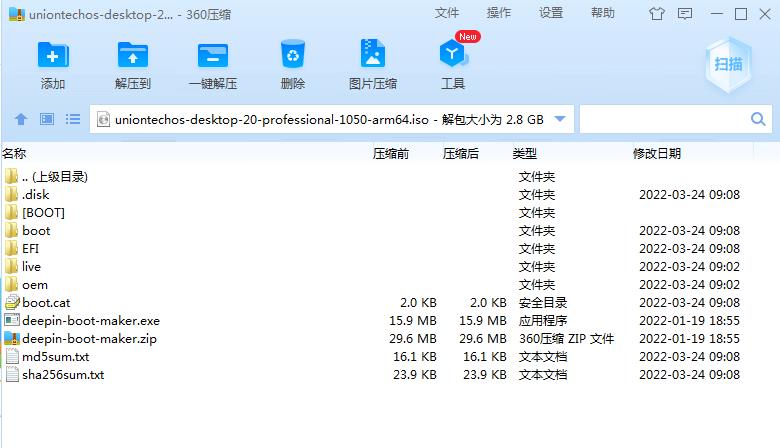The image size is (780, 448).
Task: Open the 设置 (Settings) menu
Action: click(x=551, y=13)
